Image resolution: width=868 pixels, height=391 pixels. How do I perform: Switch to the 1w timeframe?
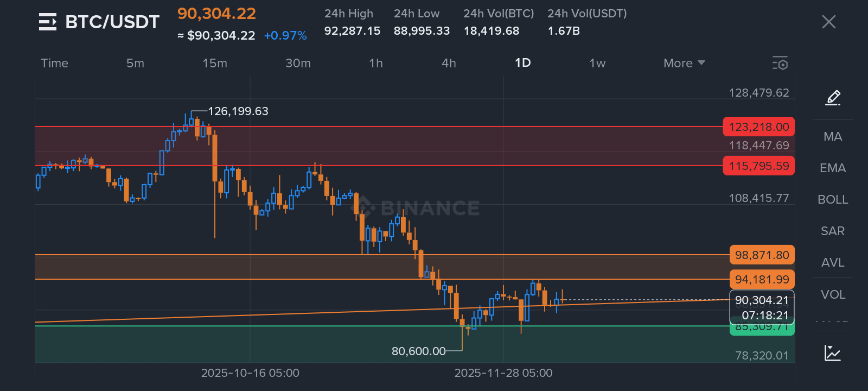[x=597, y=63]
